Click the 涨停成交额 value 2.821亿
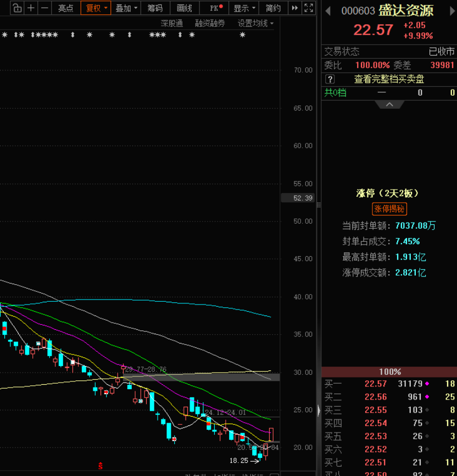This screenshot has width=457, height=476. tap(410, 273)
